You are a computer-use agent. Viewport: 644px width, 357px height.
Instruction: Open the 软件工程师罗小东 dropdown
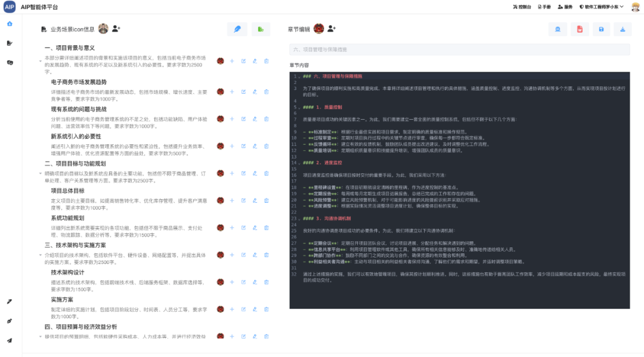(601, 7)
